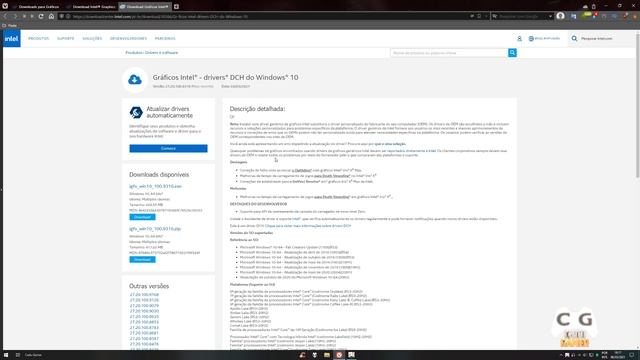Click the Vivaldi taskbar icon
The height and width of the screenshot is (360, 640).
pyautogui.click(x=339, y=355)
